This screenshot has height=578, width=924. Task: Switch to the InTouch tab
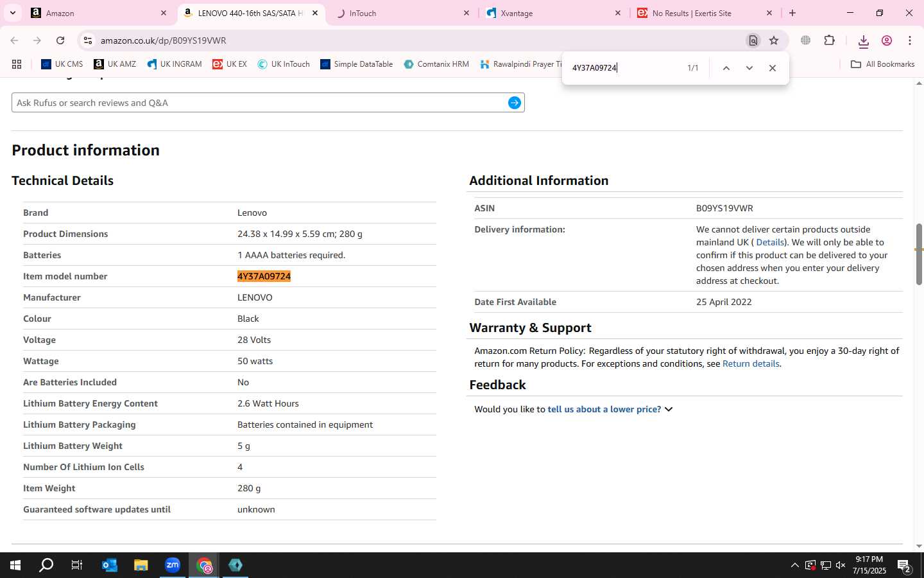point(402,13)
